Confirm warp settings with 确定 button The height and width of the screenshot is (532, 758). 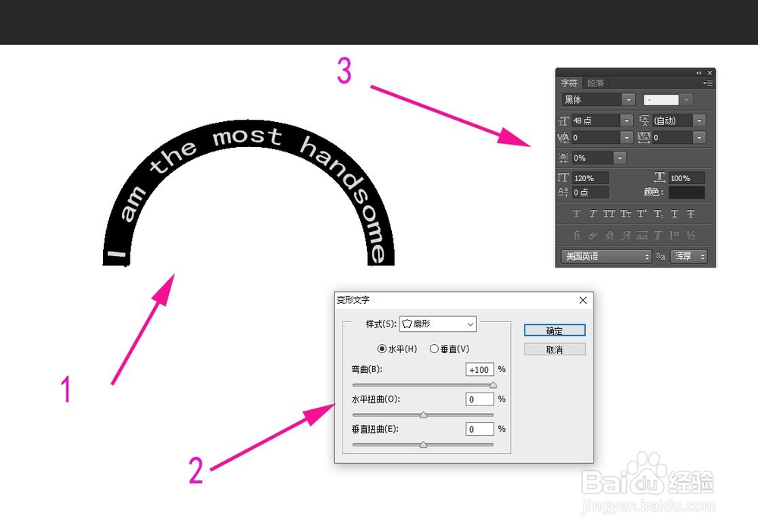click(x=553, y=330)
